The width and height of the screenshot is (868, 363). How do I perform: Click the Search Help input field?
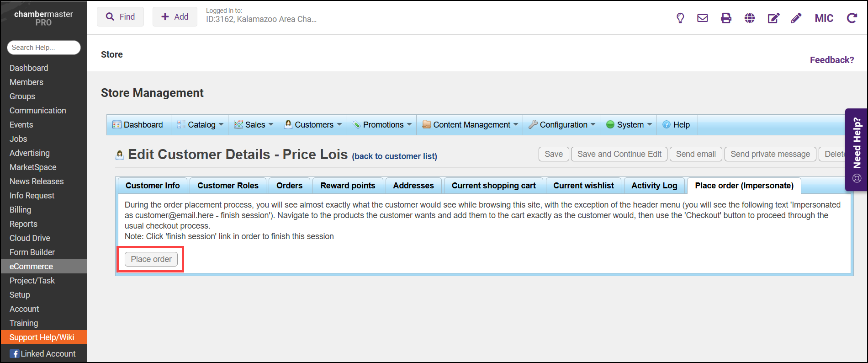tap(44, 48)
